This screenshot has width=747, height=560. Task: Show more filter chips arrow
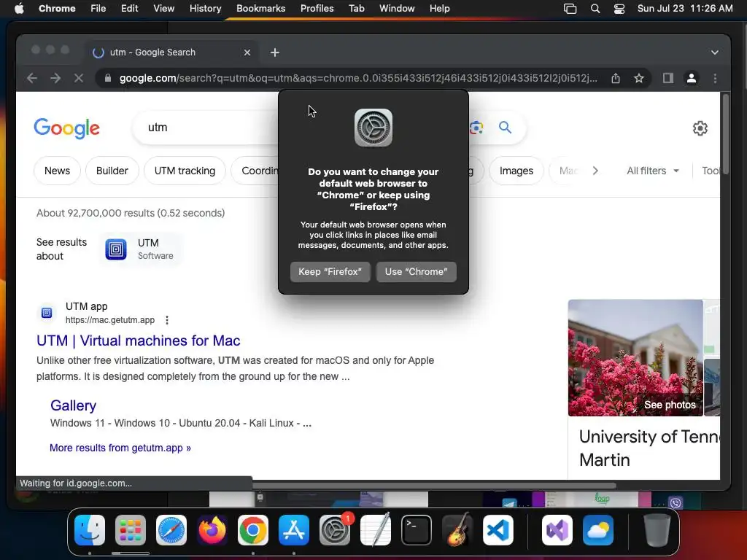[x=595, y=171]
